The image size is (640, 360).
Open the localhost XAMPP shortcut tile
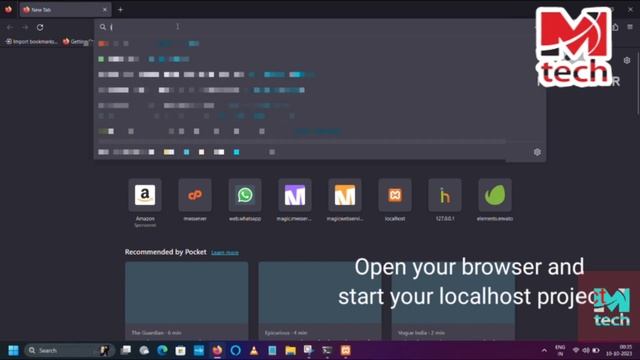click(395, 195)
